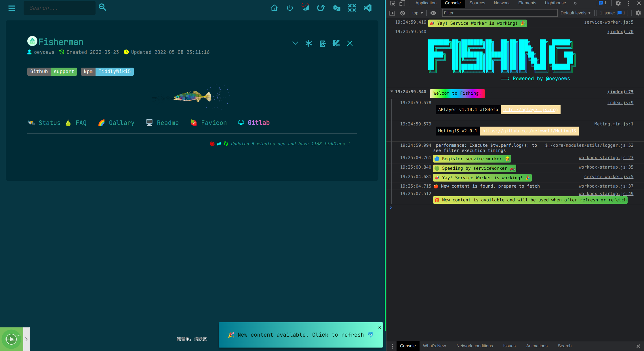Image resolution: width=644 pixels, height=351 pixels.
Task: Click the asterisk icon on Fisherman tiddler
Action: [x=309, y=43]
